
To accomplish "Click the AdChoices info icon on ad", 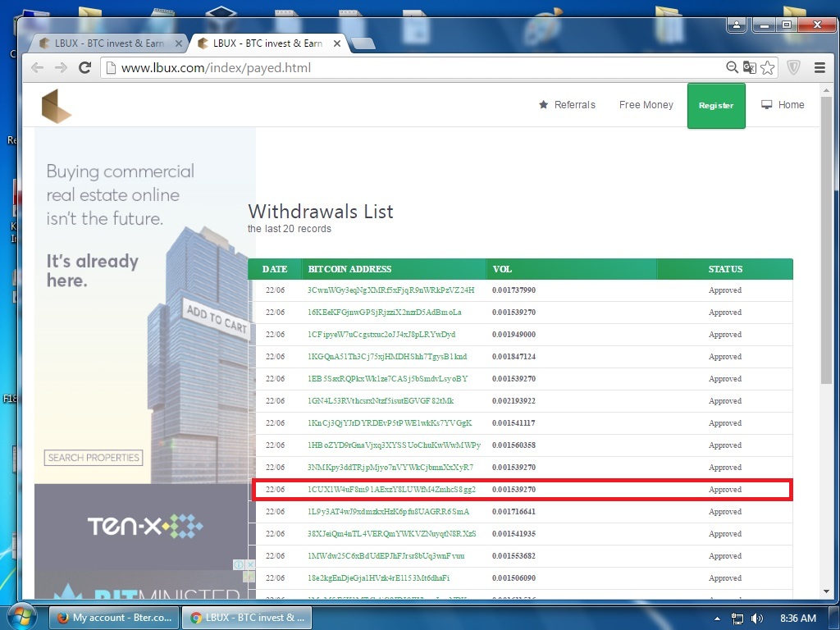I will (x=239, y=564).
